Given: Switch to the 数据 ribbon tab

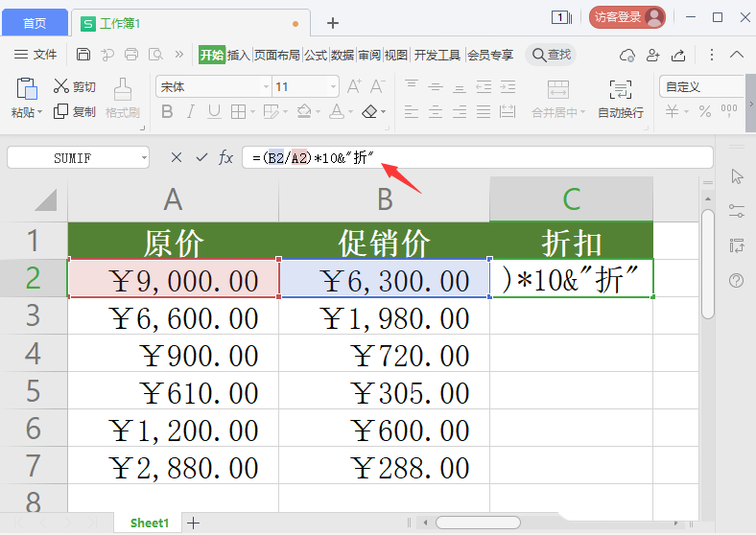Looking at the screenshot, I should [x=343, y=55].
